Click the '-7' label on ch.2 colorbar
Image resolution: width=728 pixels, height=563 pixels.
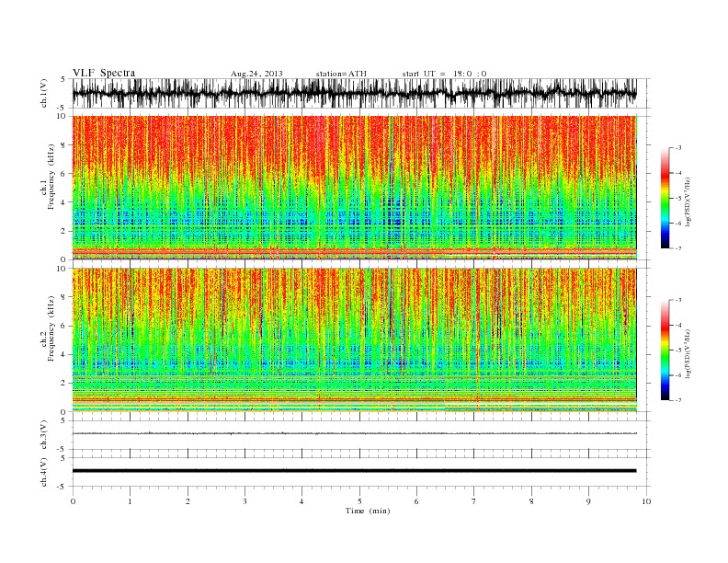pos(677,400)
